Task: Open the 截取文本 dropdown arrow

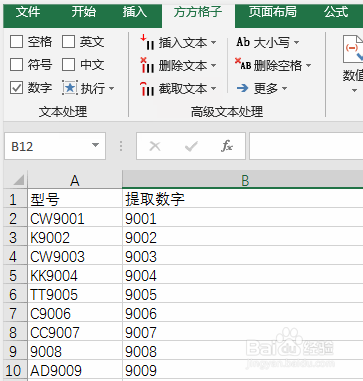Action: point(213,89)
